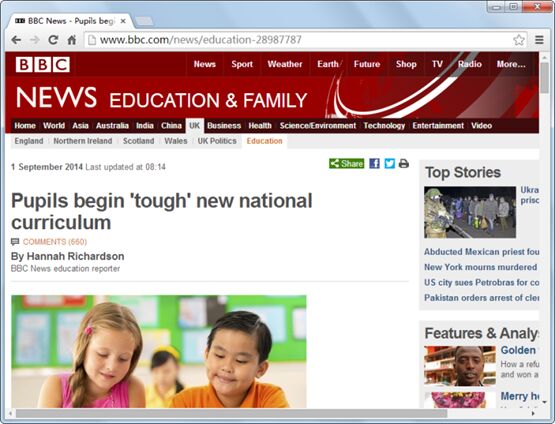The height and width of the screenshot is (424, 555).
Task: Open the Golden feature thumbnail
Action: (460, 366)
